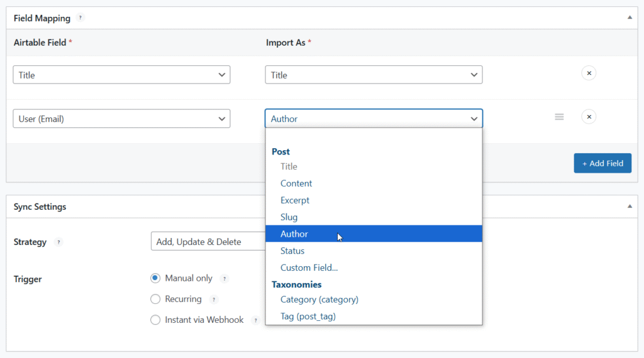Choose Content from the Post options
The image size is (644, 358).
374,183
